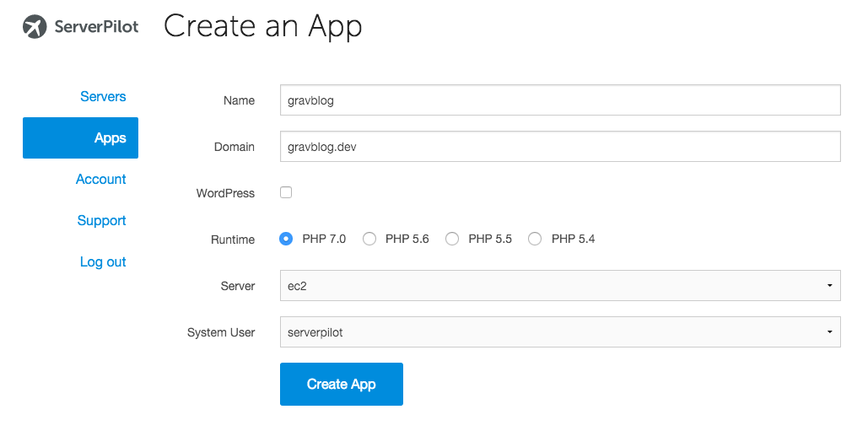Log out of ServerPilot
The width and height of the screenshot is (868, 431).
tap(103, 261)
